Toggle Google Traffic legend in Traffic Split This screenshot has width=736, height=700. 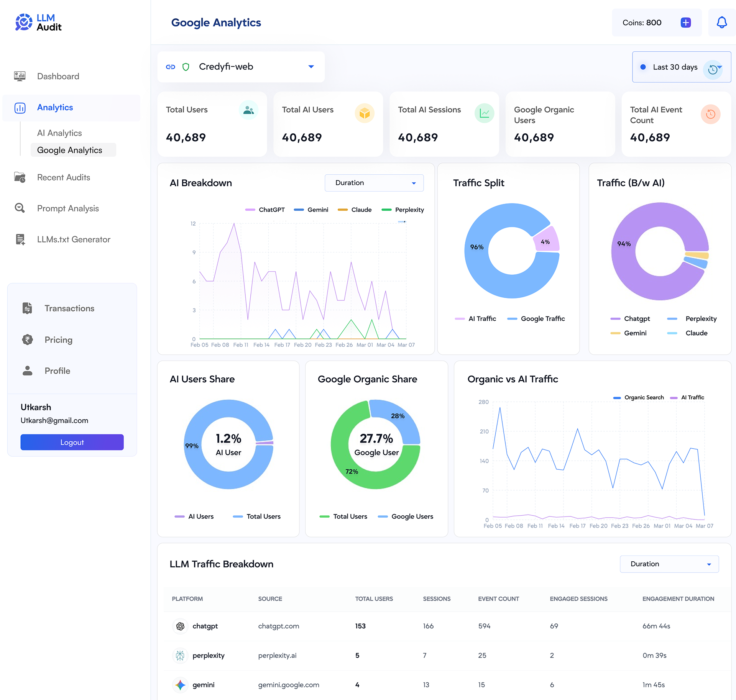click(x=536, y=318)
